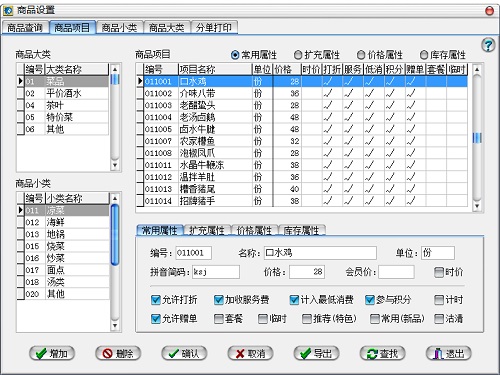Select 茶叶 in the 商品大类 list
Screen dimensions: 500x375
point(63,105)
